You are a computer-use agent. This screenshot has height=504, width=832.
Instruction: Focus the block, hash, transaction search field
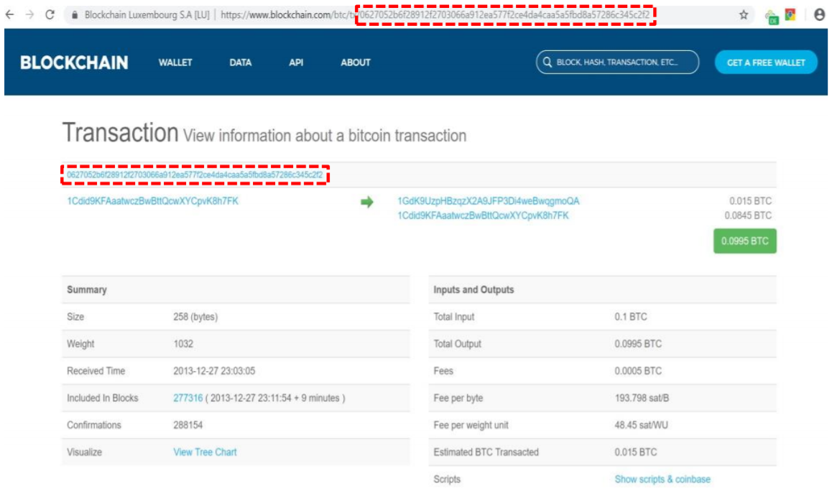pos(617,62)
